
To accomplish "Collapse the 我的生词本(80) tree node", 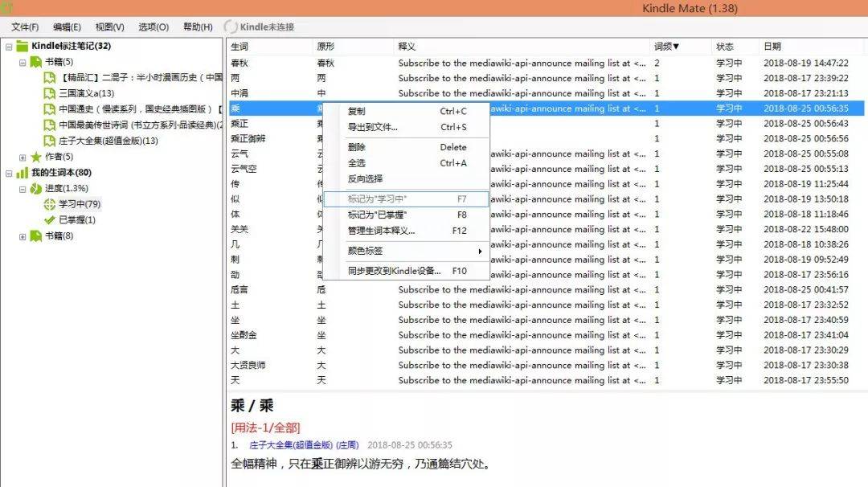I will [x=9, y=174].
